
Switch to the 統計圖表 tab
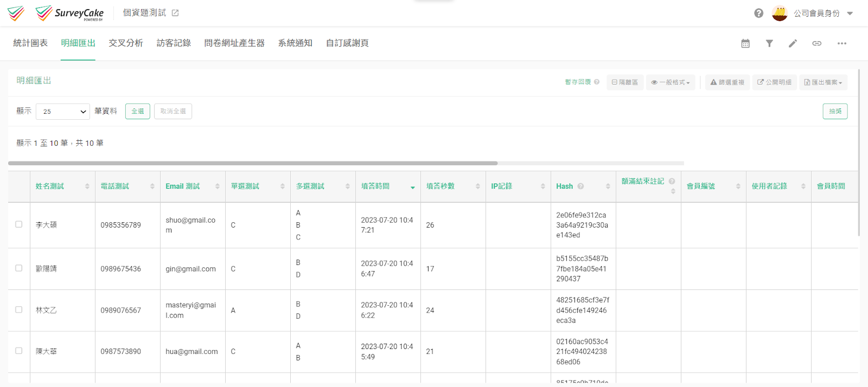click(30, 43)
